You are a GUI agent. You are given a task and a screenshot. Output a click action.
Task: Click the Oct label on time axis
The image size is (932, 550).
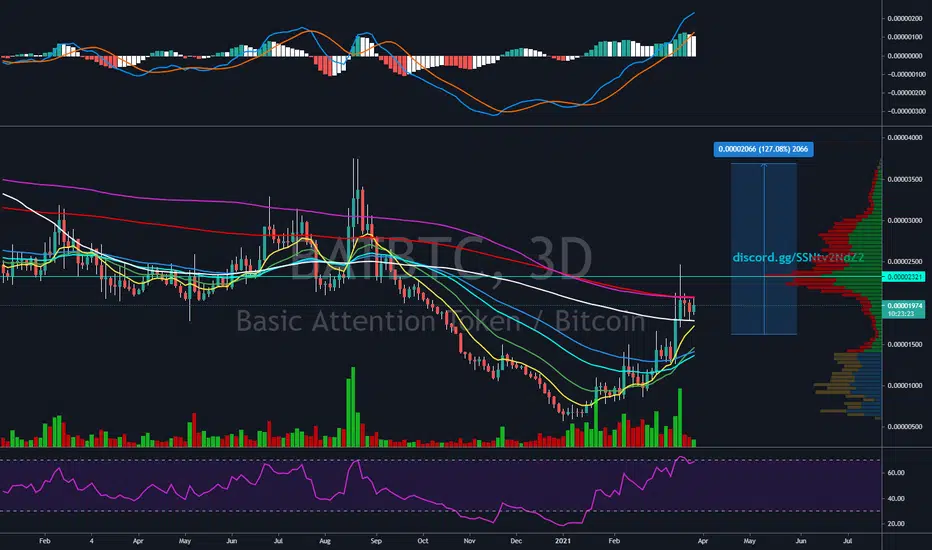coord(423,541)
